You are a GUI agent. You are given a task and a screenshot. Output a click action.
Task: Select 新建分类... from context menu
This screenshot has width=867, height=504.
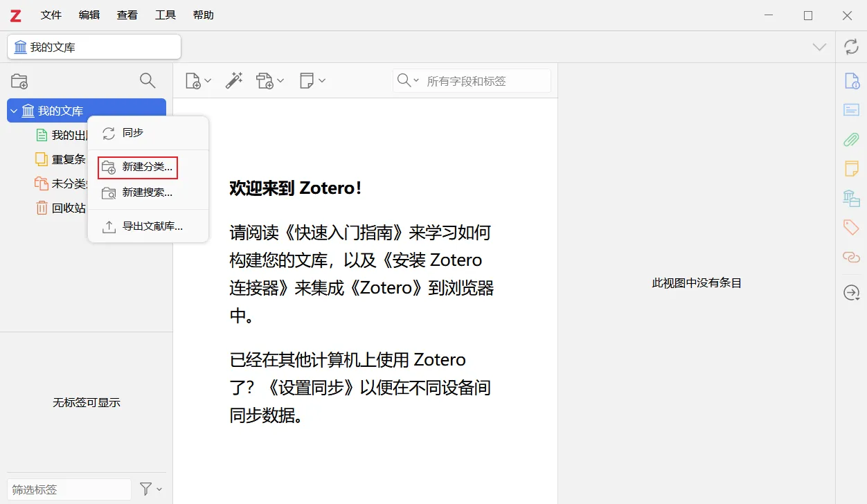coord(147,167)
